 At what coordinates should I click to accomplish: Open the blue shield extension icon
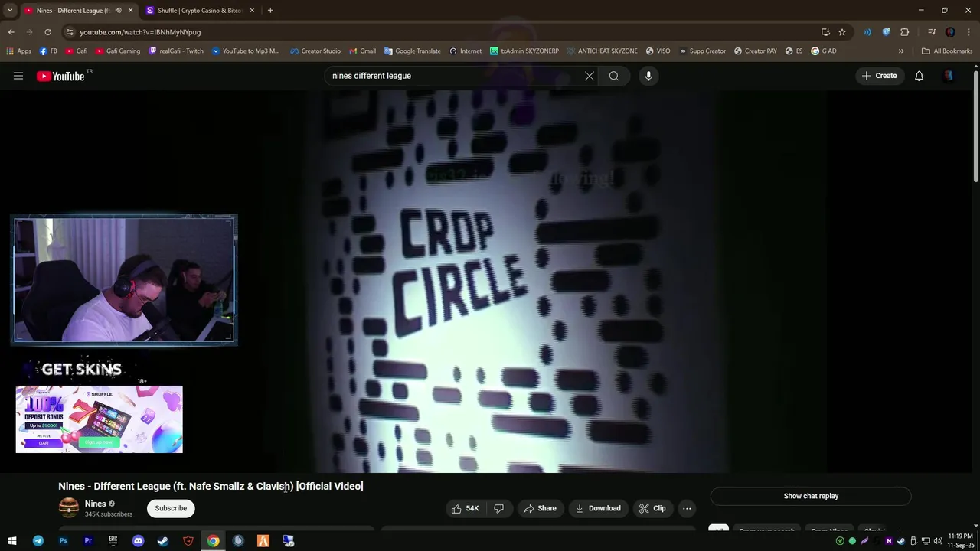[886, 32]
